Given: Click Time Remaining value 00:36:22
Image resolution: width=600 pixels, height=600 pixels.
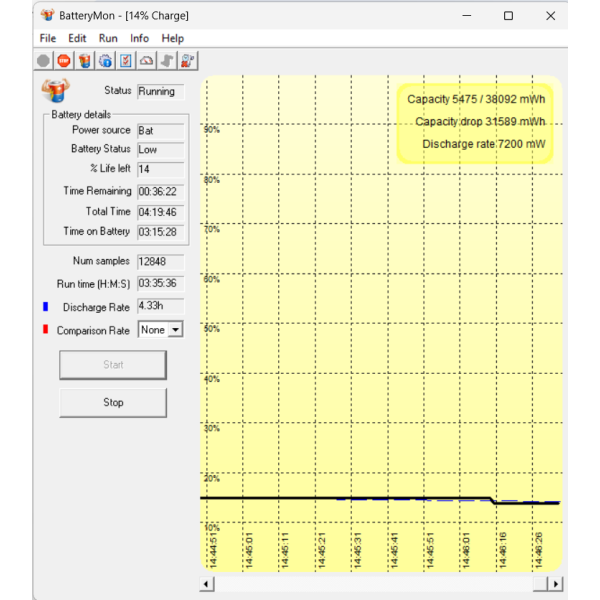Looking at the screenshot, I should click(161, 191).
